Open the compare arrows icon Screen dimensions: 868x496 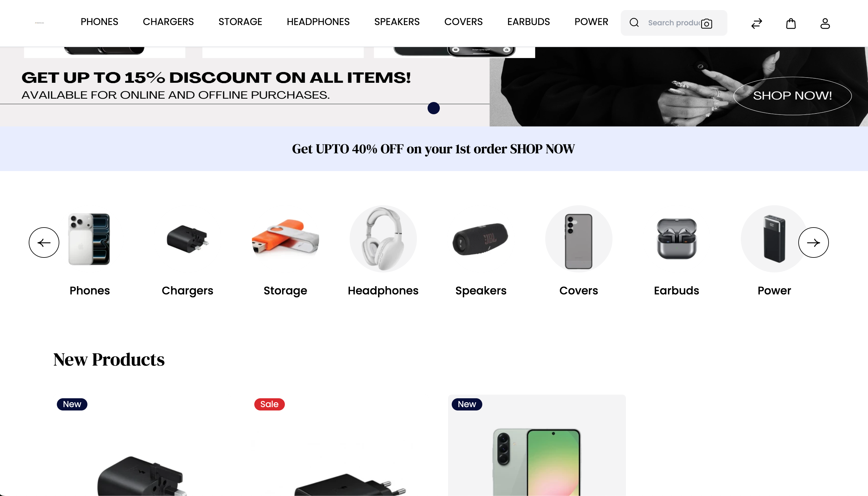[x=756, y=24]
